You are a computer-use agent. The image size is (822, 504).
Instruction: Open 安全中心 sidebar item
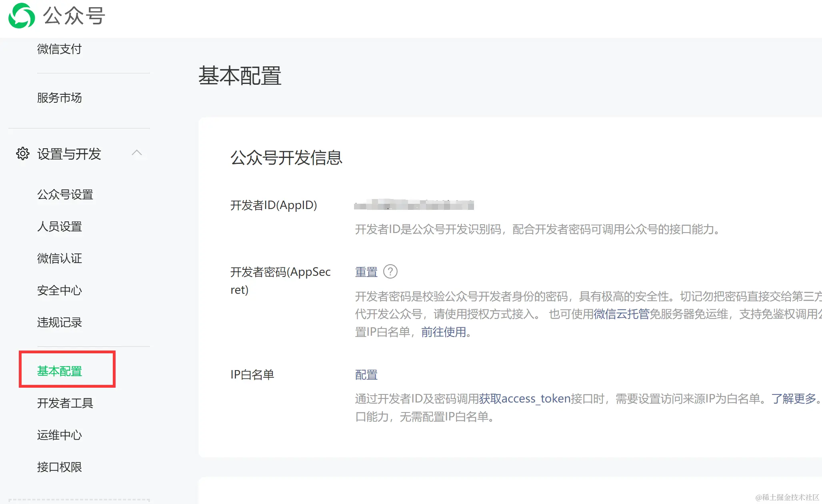coord(59,291)
